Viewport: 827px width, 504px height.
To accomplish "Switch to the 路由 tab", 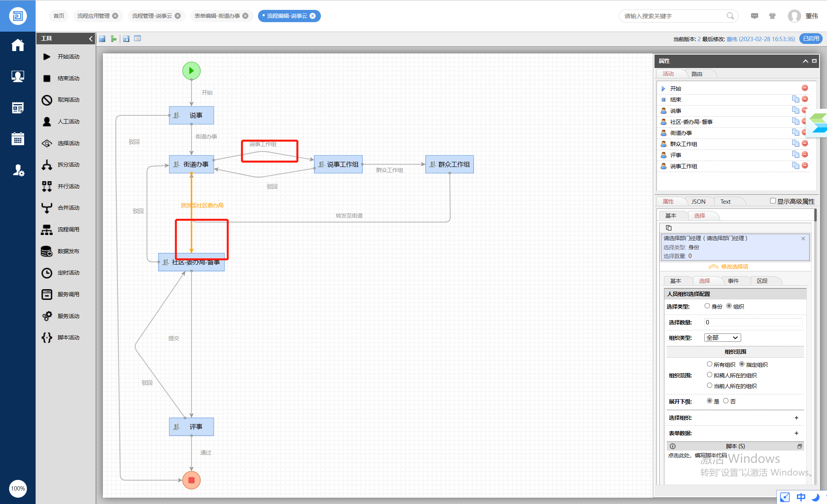I will pos(697,74).
